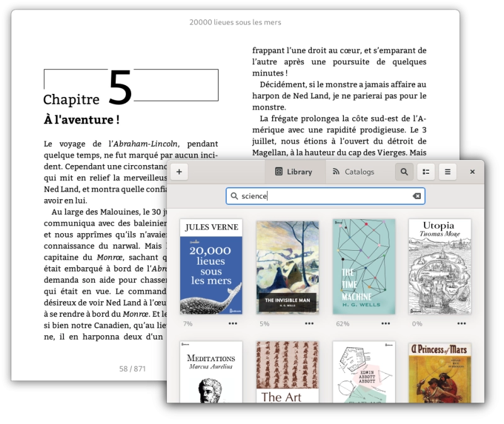
Task: Switch library to list view icon
Action: (426, 171)
